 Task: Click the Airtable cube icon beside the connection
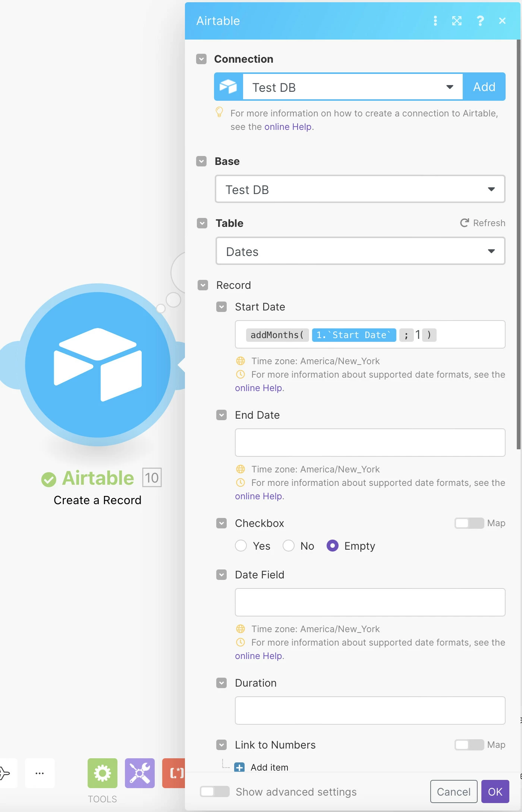click(x=228, y=87)
